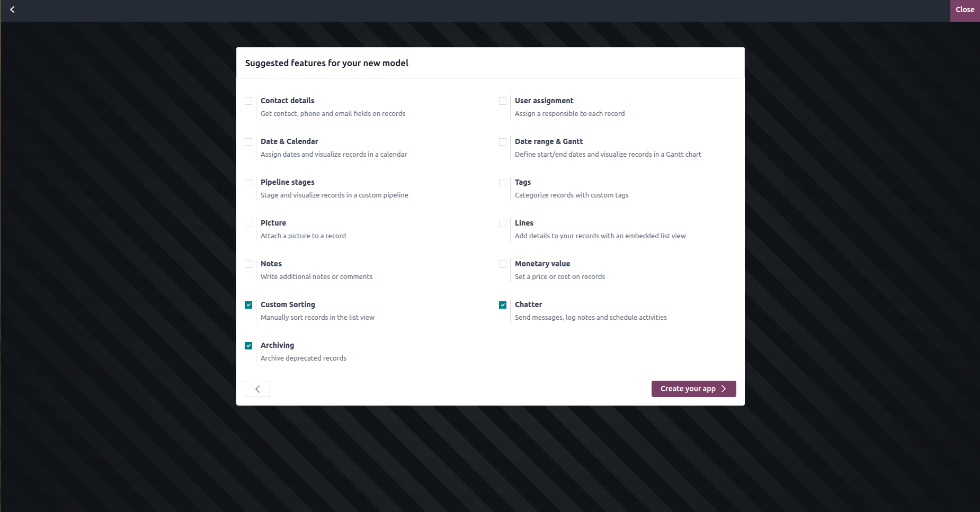The image size is (980, 512).
Task: Turn on the Picture checkbox
Action: [248, 223]
